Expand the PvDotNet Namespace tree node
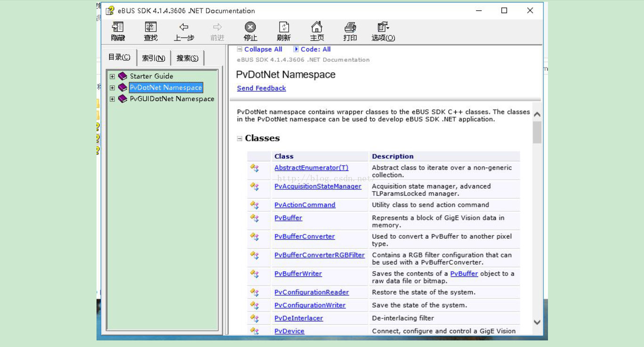Screen dimensions: 644x347 (x=112, y=88)
